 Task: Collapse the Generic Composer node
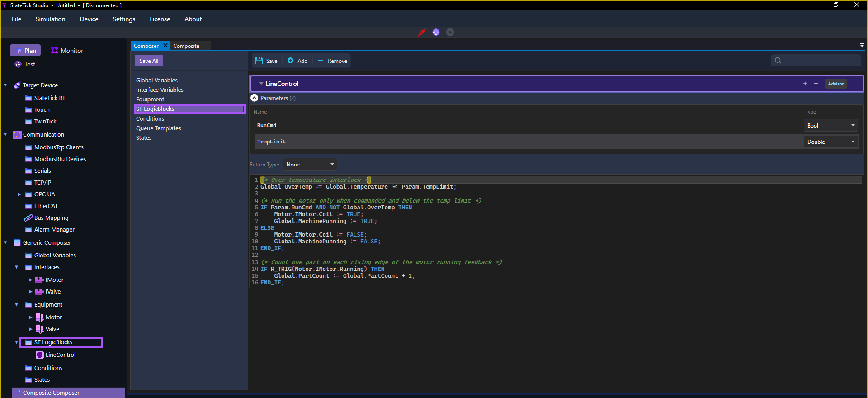pyautogui.click(x=5, y=242)
